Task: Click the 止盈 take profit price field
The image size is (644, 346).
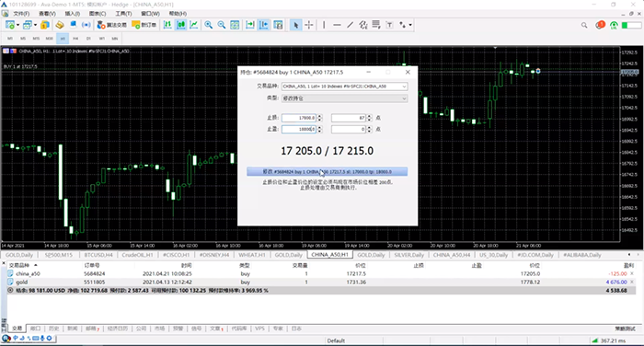Action: coord(299,129)
